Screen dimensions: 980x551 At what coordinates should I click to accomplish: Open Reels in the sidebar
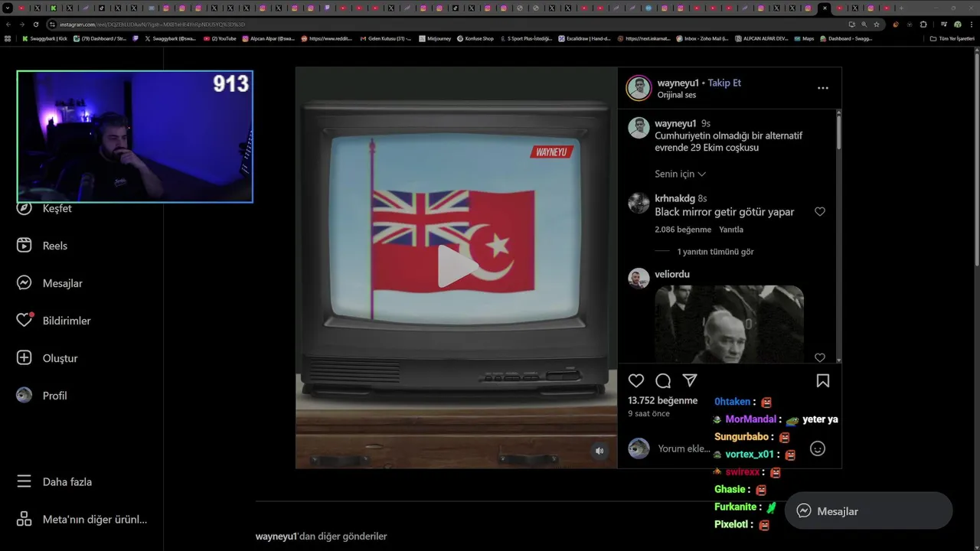[x=43, y=246]
